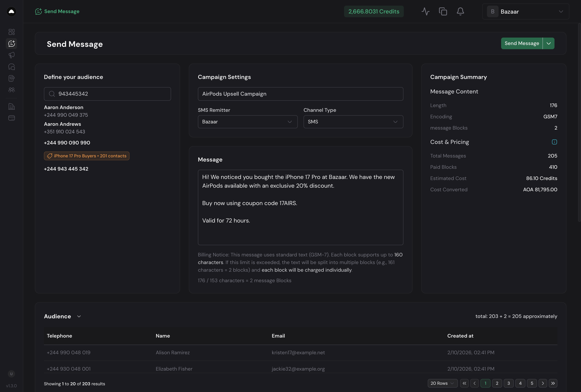Click the number +244 943 445 342
This screenshot has height=392, width=581.
click(66, 169)
